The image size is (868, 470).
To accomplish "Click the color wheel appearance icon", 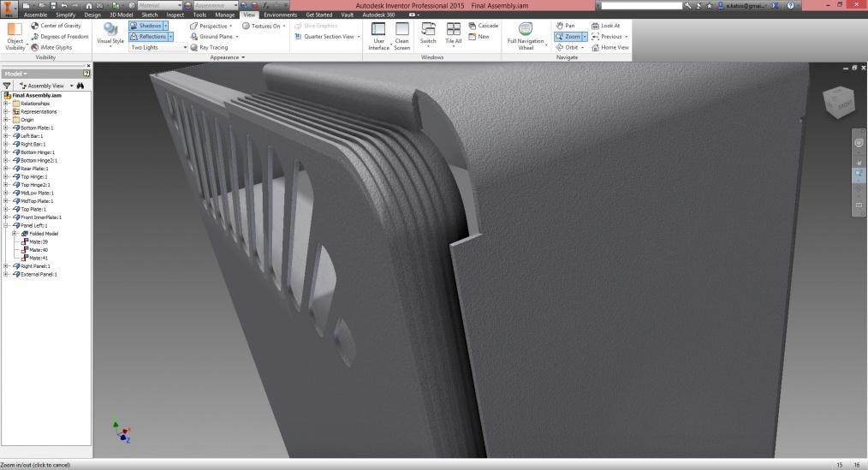I will coord(187,5).
